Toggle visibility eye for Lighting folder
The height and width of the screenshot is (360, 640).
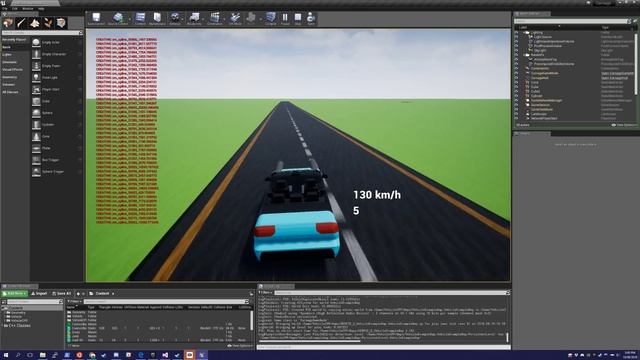517,32
